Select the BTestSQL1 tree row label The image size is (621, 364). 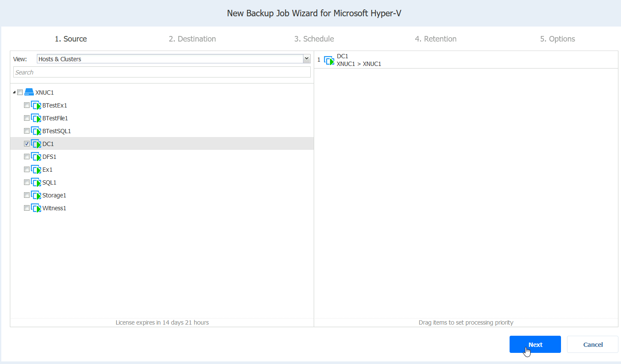click(x=57, y=131)
